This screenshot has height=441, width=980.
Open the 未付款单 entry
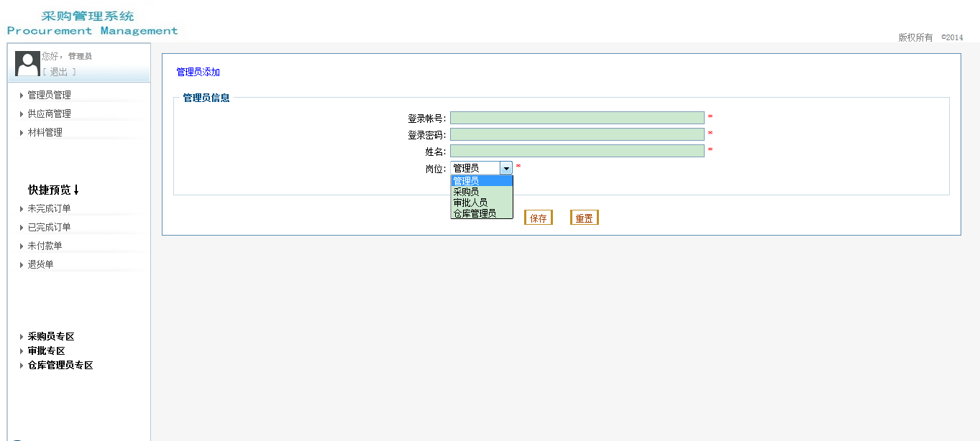pyautogui.click(x=45, y=246)
